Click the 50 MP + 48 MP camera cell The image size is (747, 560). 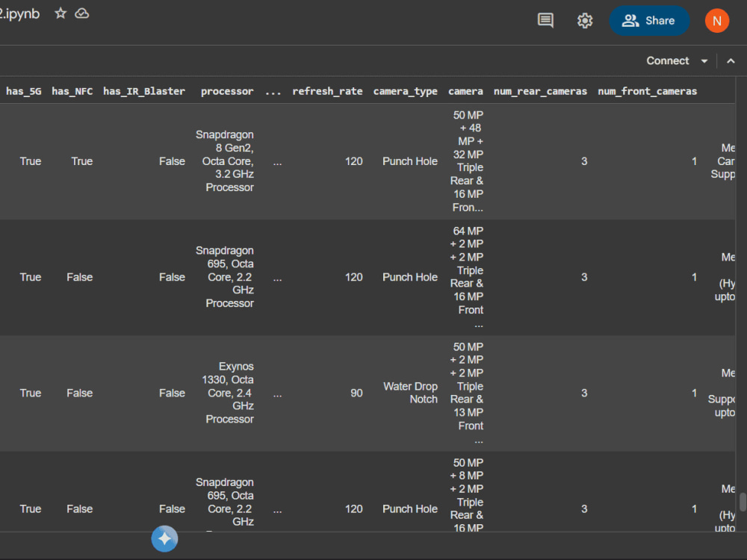[x=467, y=161]
